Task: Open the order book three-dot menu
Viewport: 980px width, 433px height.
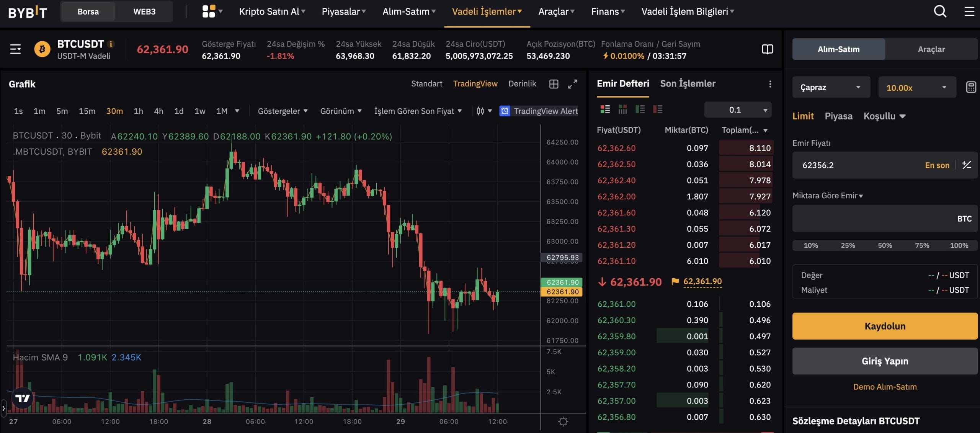Action: [770, 84]
